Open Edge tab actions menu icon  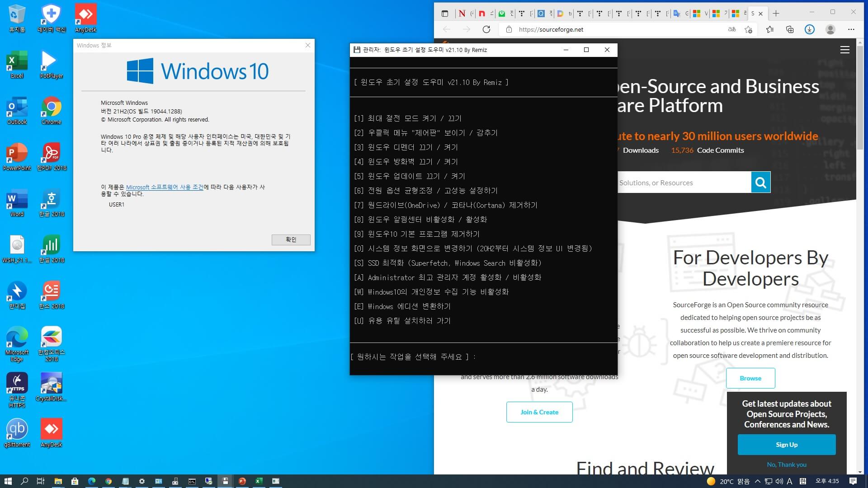(x=444, y=14)
